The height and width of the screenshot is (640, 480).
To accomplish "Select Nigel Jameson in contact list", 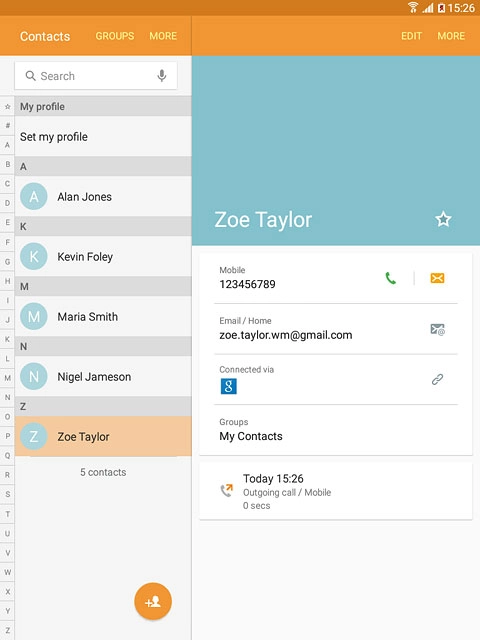I will click(103, 376).
